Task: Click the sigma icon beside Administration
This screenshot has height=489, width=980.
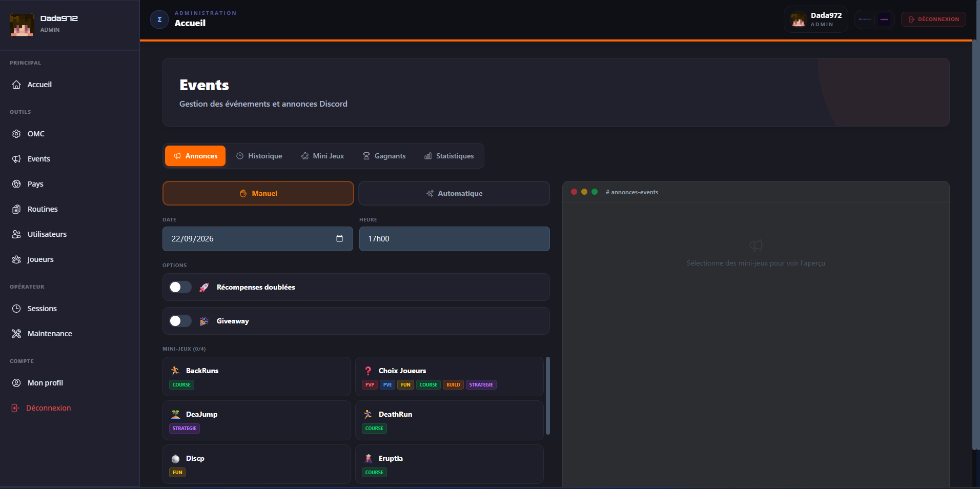Action: pos(159,19)
